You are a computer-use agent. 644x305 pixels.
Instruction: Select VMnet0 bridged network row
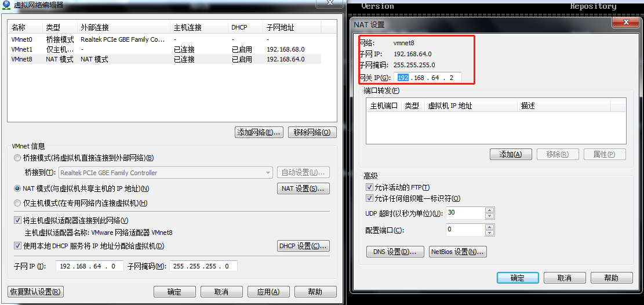click(164, 39)
